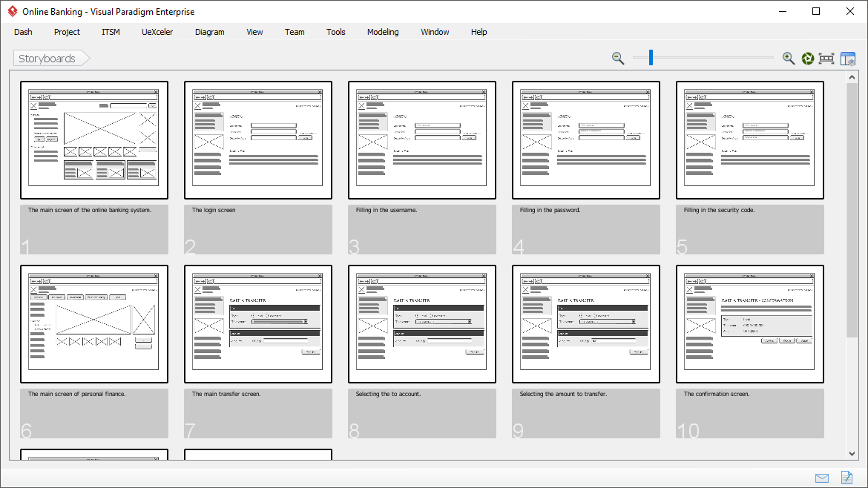
Task: Click caption 'Filling in the security code.'
Action: 719,210
